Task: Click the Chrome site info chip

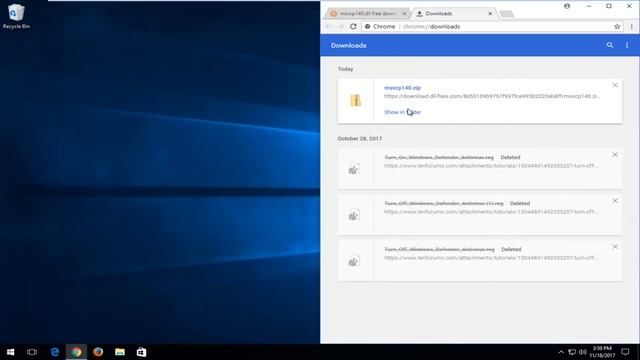Action: coord(380,26)
